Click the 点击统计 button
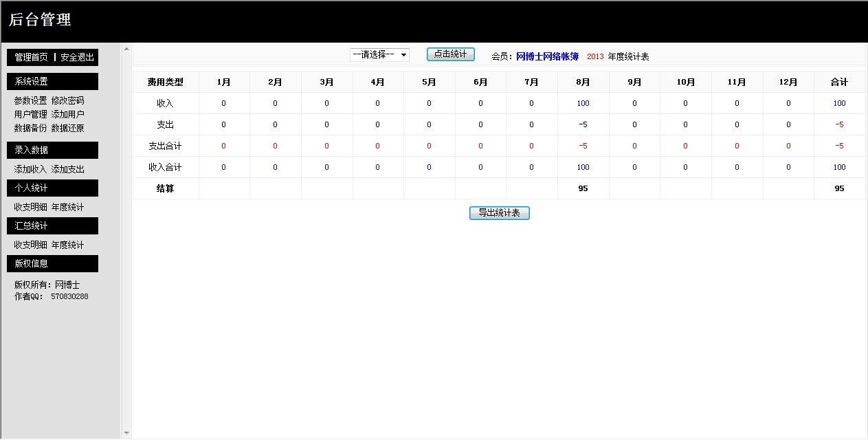 450,54
